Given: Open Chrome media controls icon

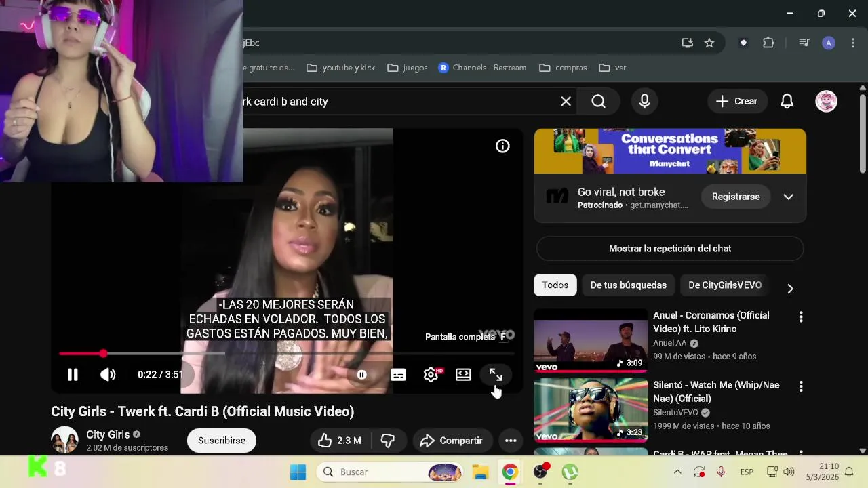Looking at the screenshot, I should [x=804, y=43].
